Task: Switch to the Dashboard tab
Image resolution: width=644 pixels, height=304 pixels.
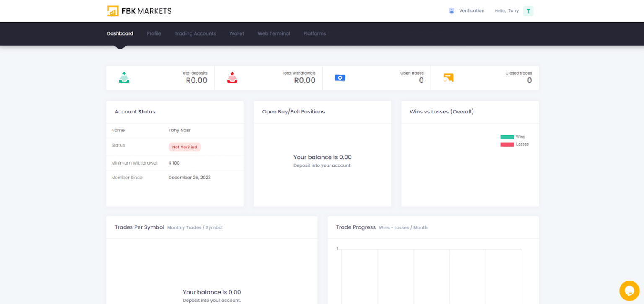Action: (x=120, y=33)
